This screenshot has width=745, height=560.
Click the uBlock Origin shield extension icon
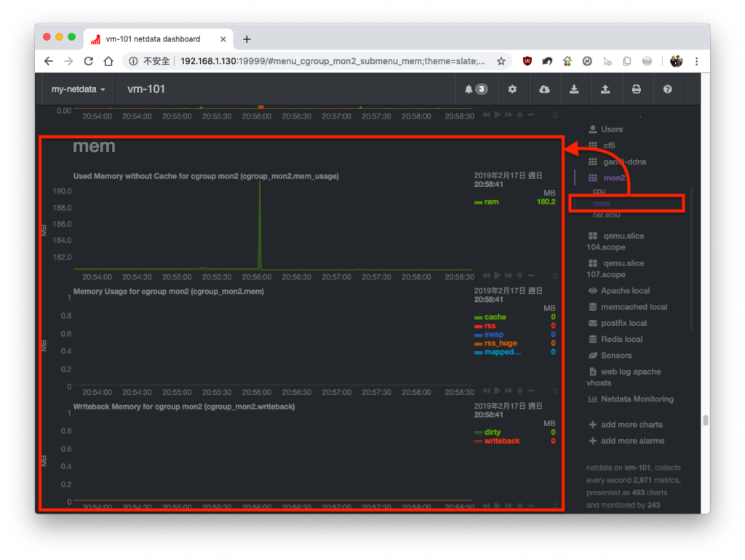coord(527,61)
